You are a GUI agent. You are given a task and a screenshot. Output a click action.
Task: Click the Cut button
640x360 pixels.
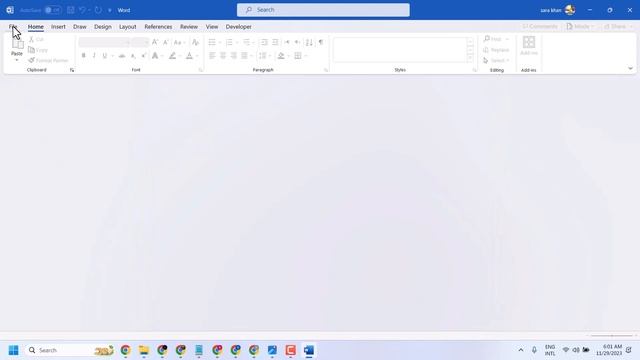36,40
